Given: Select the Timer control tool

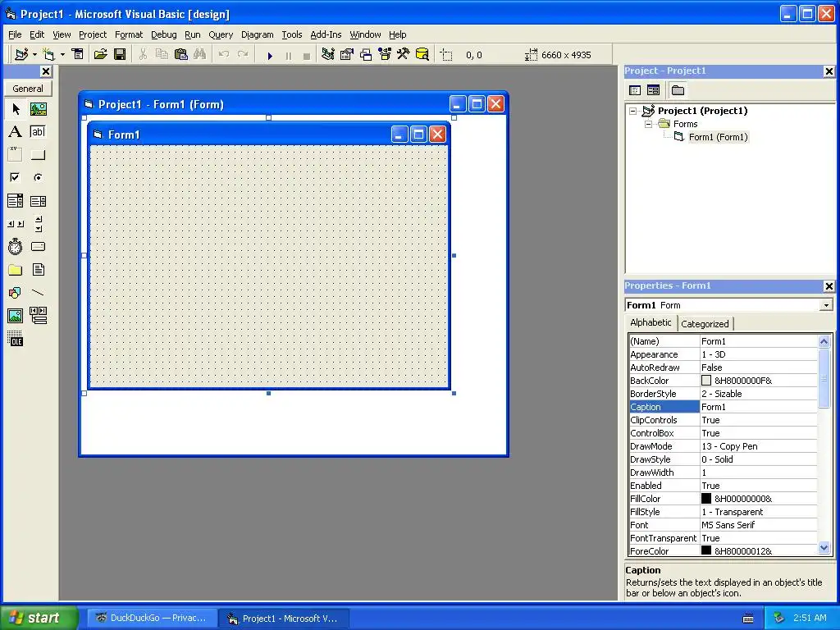Looking at the screenshot, I should [x=16, y=246].
